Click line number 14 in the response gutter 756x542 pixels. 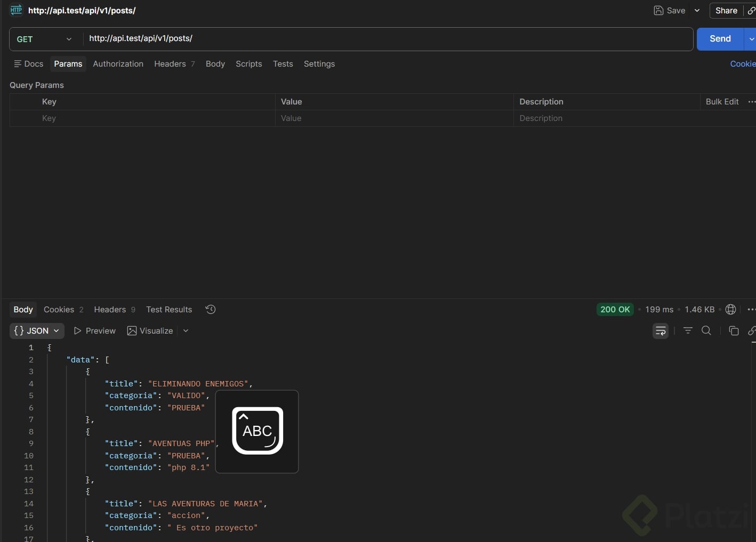29,504
